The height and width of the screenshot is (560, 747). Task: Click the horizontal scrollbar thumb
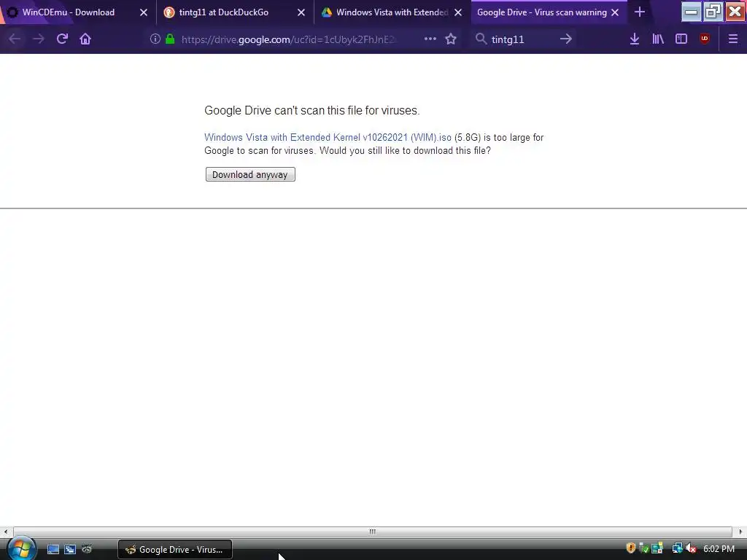pos(373,532)
